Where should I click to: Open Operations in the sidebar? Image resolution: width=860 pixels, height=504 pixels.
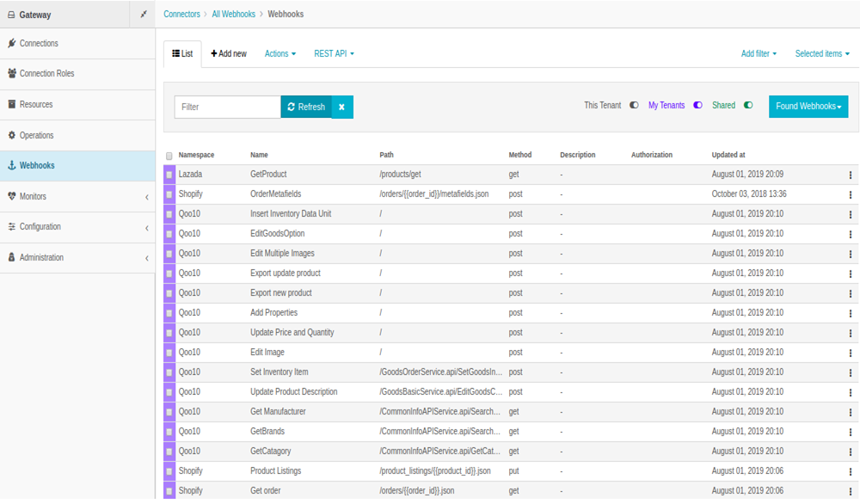pos(77,135)
